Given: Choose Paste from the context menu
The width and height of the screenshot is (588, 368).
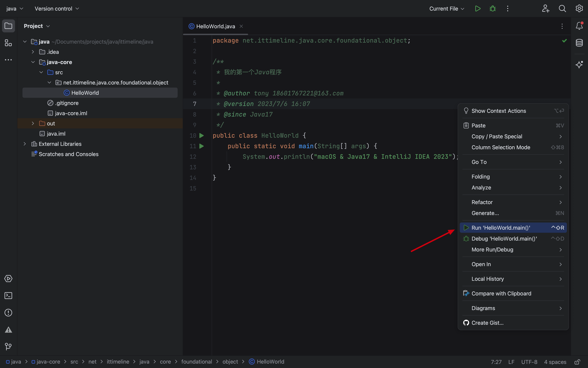Looking at the screenshot, I should tap(513, 126).
